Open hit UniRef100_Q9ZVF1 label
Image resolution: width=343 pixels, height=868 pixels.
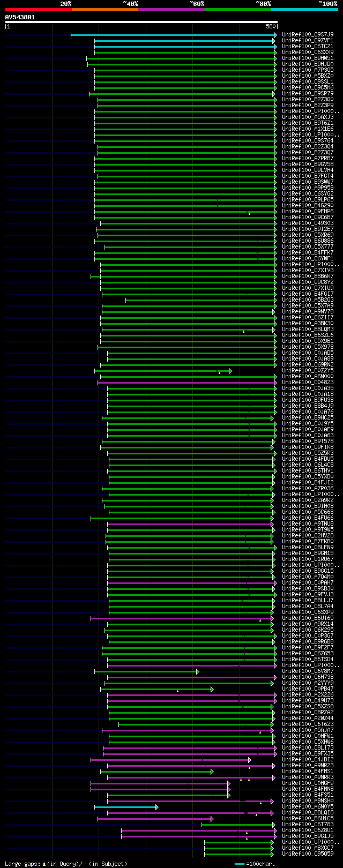[x=308, y=40]
